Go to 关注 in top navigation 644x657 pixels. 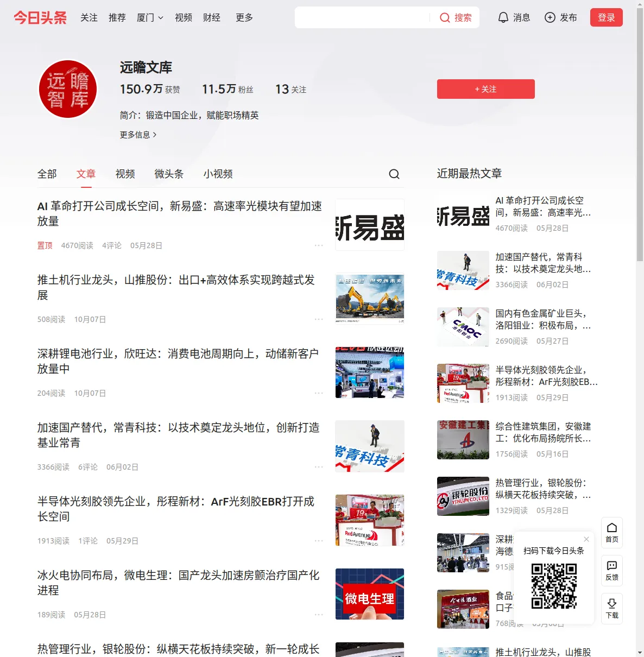pos(89,17)
